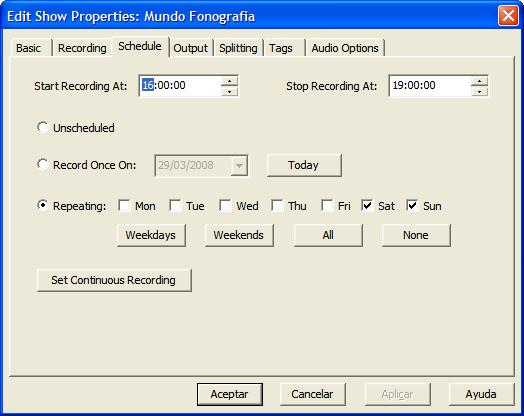
Task: Click the Today button
Action: click(304, 165)
